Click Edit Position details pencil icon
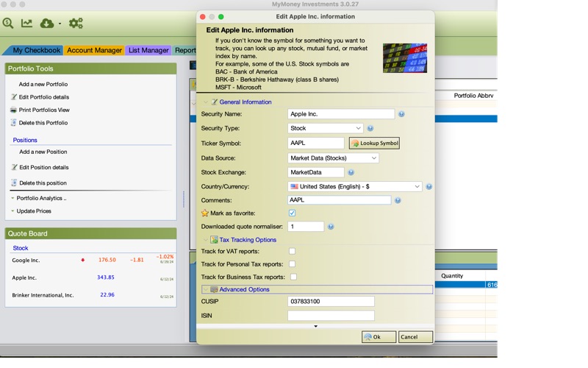 pyautogui.click(x=14, y=167)
